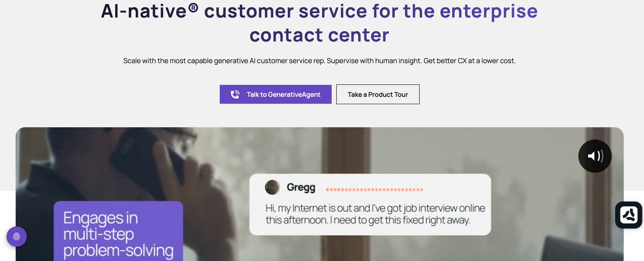Select the name "Gregg" in the chat card
Screen dimensions: 644x261
coord(301,187)
